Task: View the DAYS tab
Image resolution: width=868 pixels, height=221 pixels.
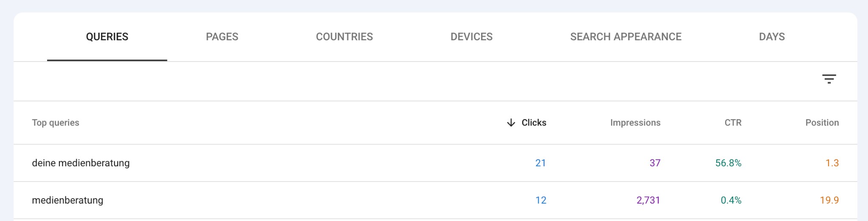Action: click(x=771, y=37)
